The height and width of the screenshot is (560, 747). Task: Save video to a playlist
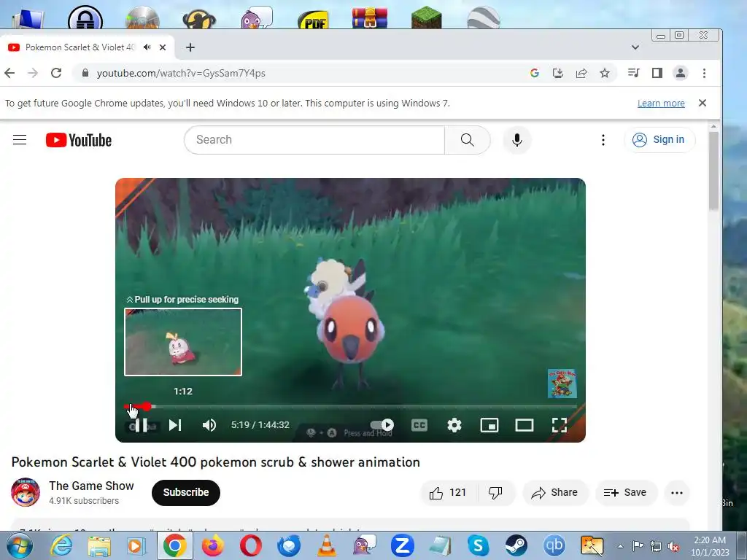(x=625, y=492)
